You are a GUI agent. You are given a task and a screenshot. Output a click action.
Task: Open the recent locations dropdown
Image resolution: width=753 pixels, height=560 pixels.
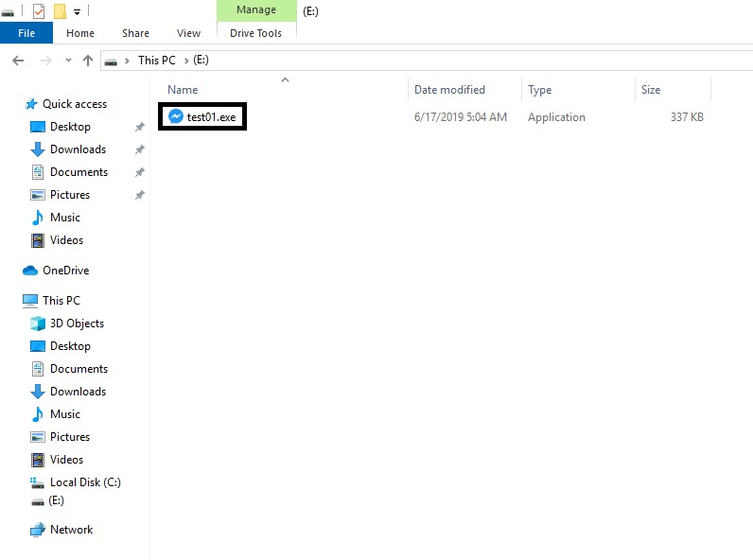68,60
